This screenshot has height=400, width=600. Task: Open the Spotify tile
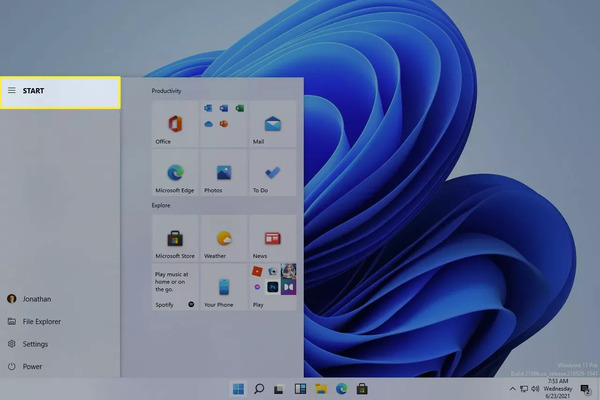pos(175,287)
